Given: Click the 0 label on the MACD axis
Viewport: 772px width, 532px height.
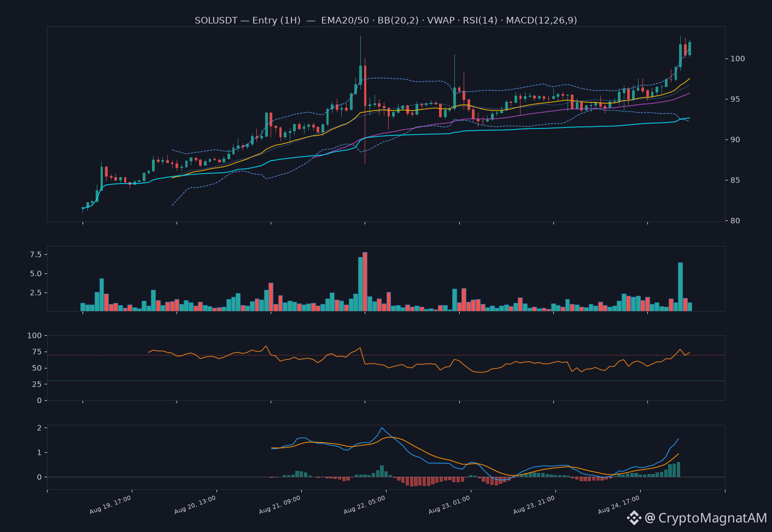Looking at the screenshot, I should [39, 477].
